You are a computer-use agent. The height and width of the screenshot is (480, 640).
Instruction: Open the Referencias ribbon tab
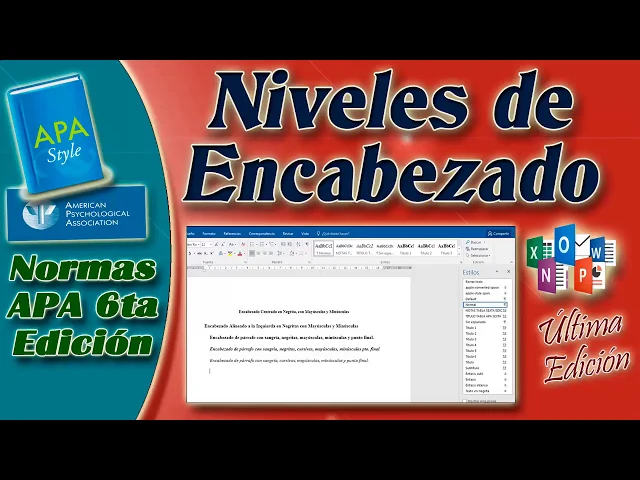232,233
